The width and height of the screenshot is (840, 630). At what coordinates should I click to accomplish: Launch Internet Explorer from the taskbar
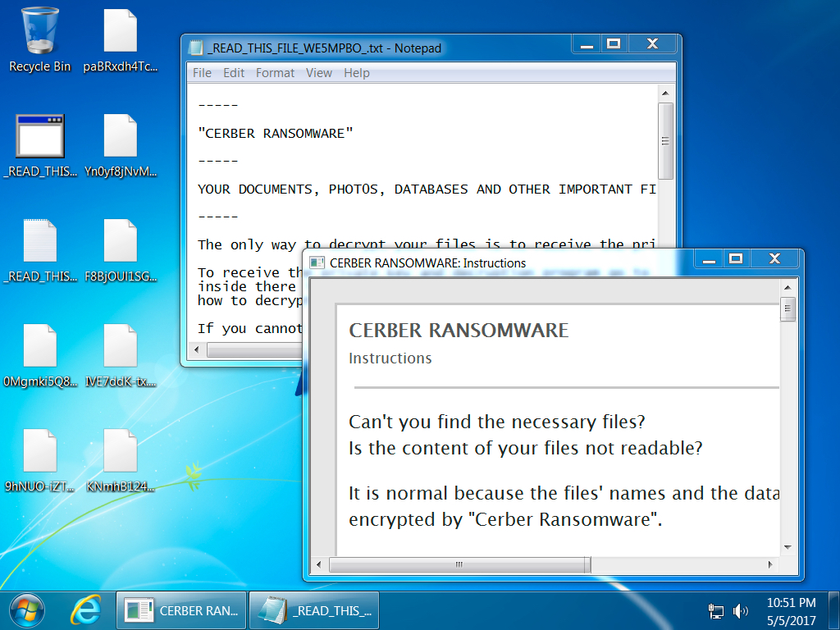(x=85, y=610)
